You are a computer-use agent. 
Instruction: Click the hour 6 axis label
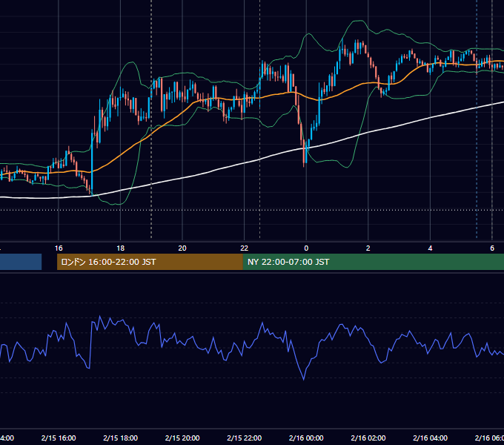tap(492, 248)
